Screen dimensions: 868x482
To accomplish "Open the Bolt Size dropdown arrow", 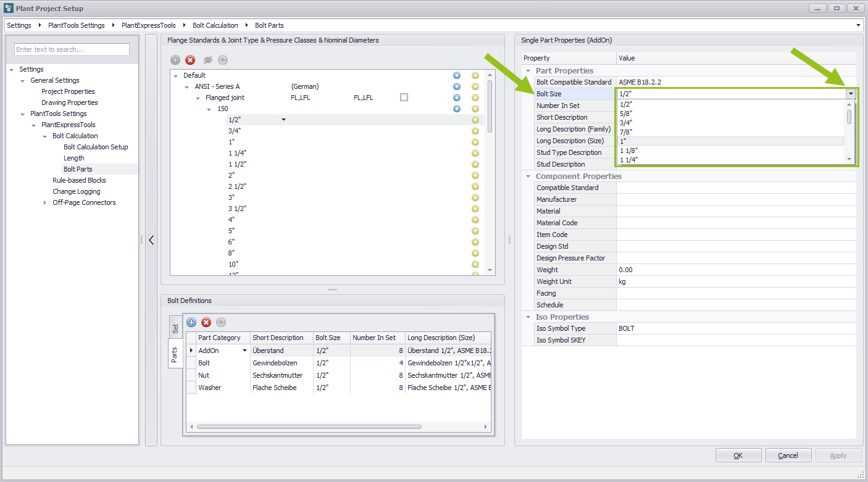I will [851, 94].
